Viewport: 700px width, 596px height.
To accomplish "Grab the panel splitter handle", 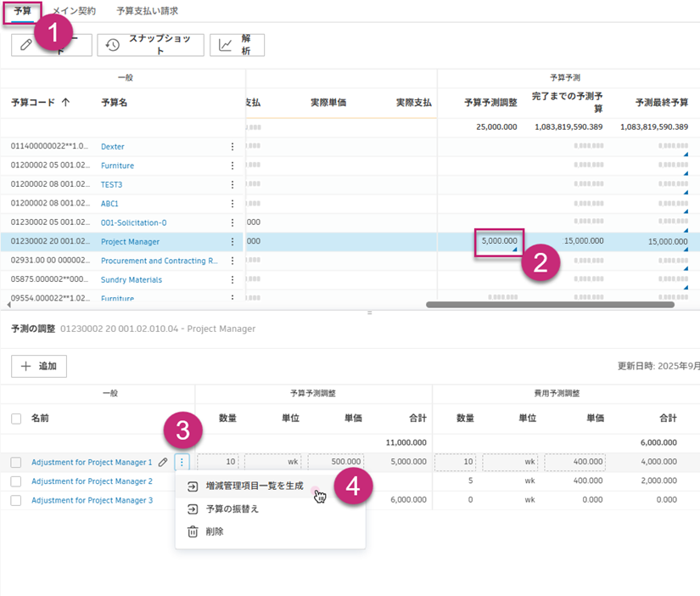I will [370, 312].
